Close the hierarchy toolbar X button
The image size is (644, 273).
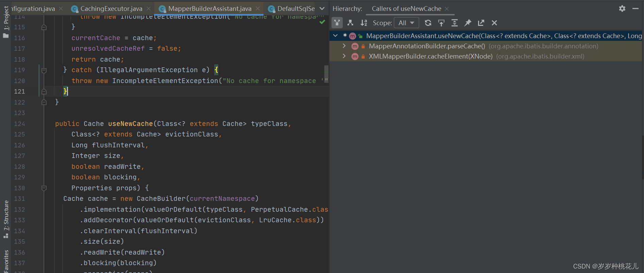[x=494, y=23]
